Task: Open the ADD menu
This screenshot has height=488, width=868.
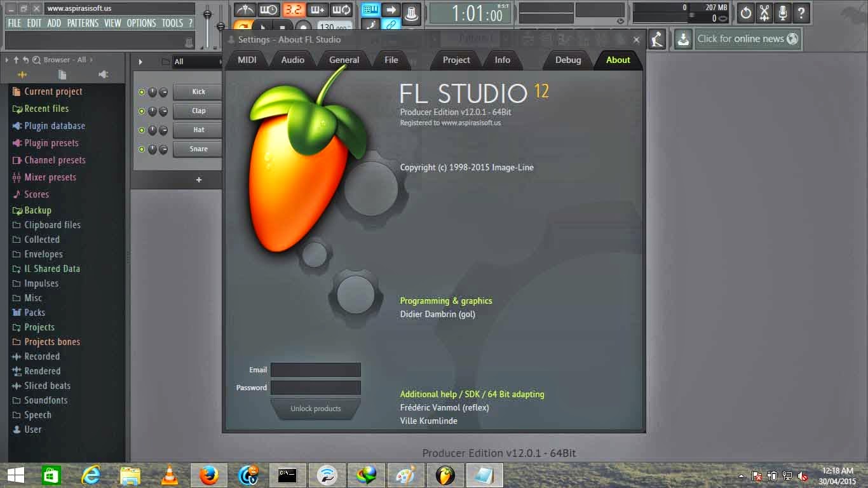Action: pos(54,23)
